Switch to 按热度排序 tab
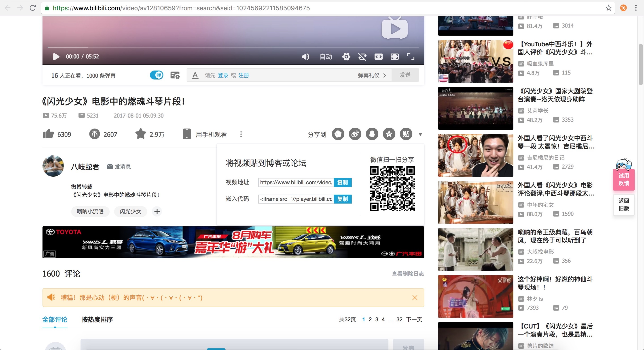The height and width of the screenshot is (350, 644). [x=97, y=320]
